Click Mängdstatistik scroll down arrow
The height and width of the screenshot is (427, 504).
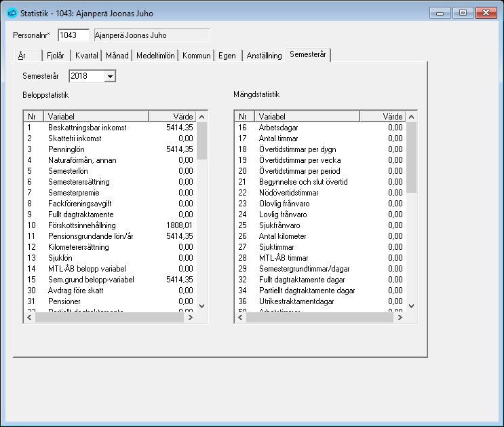[412, 306]
